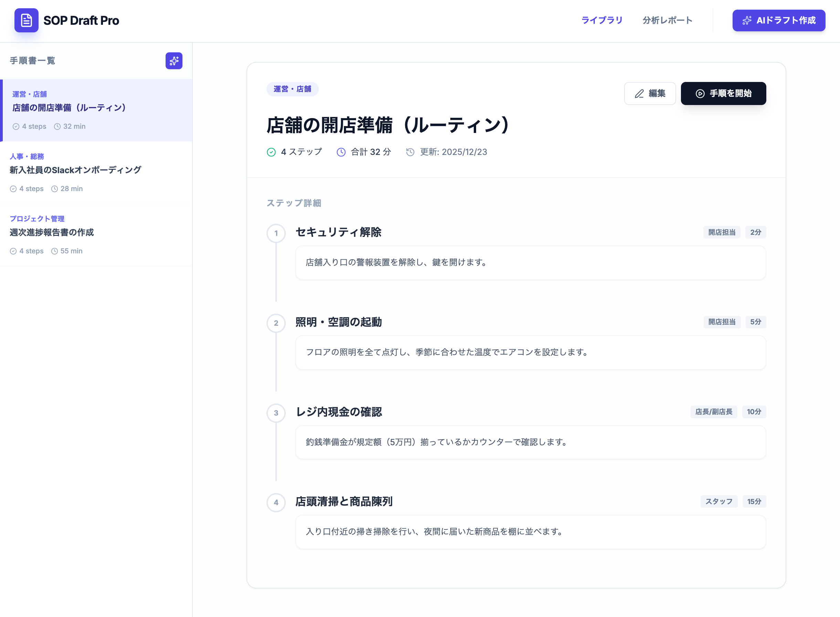Screen dimensions: 840x617
Task: Switch to the 分析レポート tab
Action: pos(667,20)
